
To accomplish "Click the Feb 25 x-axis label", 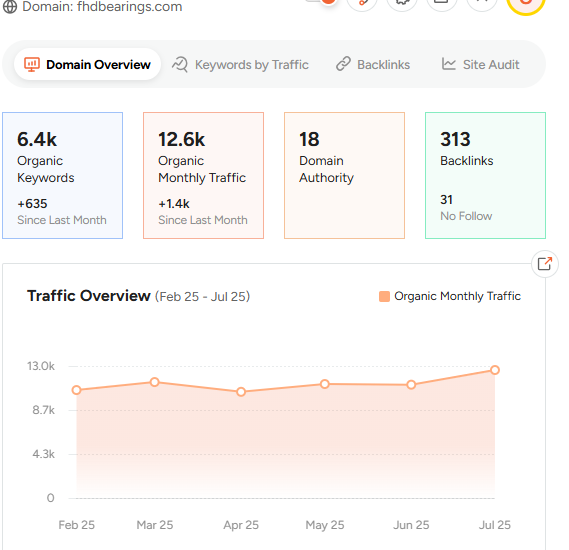I will click(77, 525).
